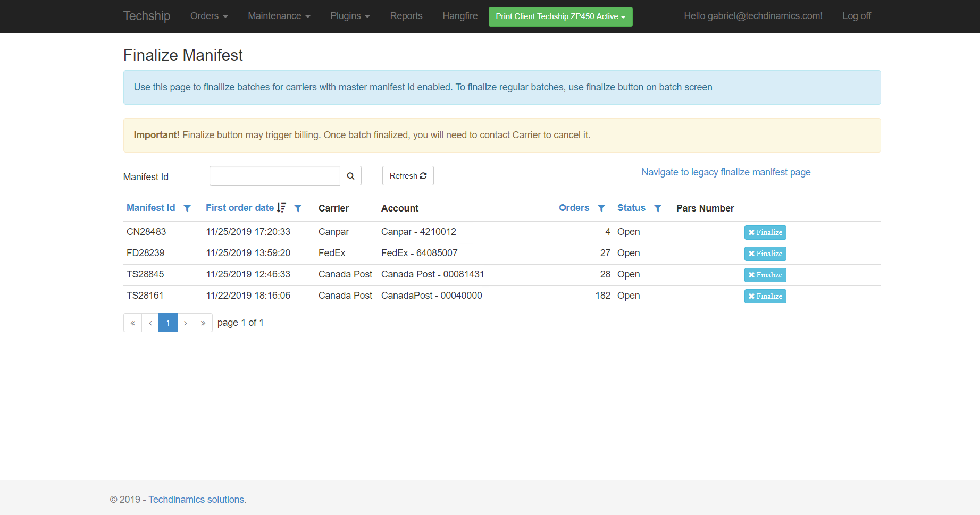
Task: Open the Orders dropdown menu
Action: (x=208, y=16)
